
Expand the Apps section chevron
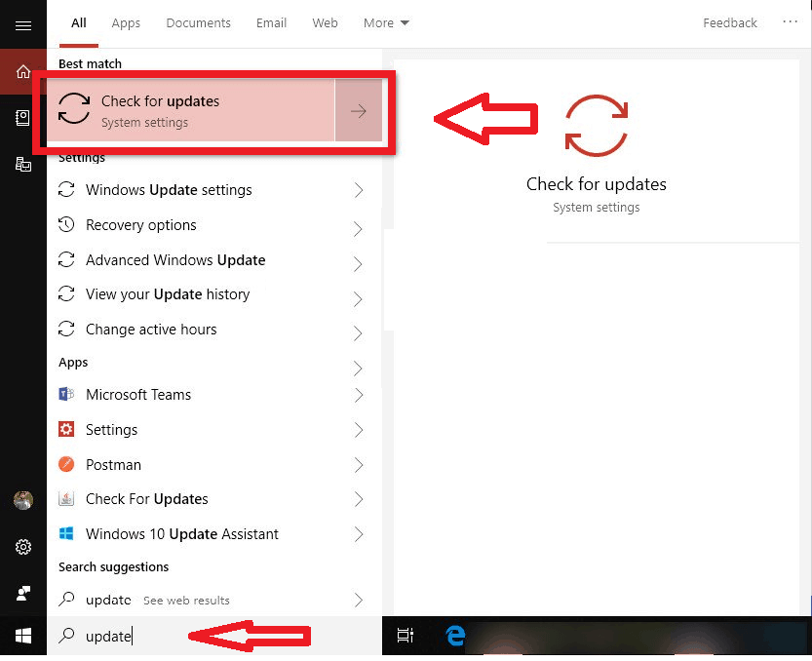[x=358, y=369]
